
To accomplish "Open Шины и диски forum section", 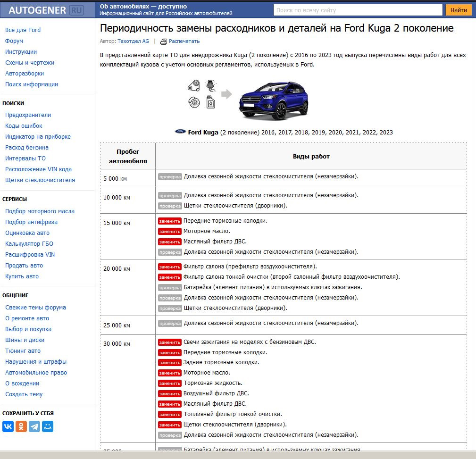I will pos(25,340).
